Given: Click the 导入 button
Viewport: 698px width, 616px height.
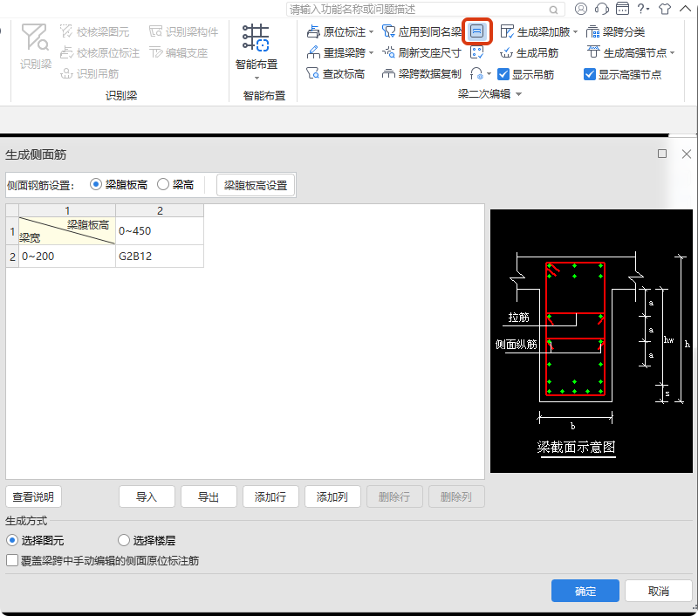Looking at the screenshot, I should click(147, 496).
